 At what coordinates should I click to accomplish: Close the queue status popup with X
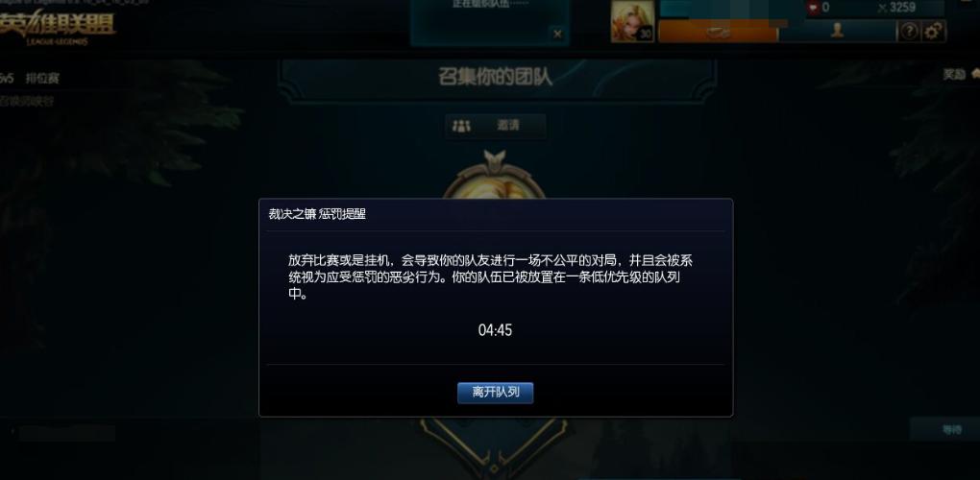pyautogui.click(x=557, y=35)
